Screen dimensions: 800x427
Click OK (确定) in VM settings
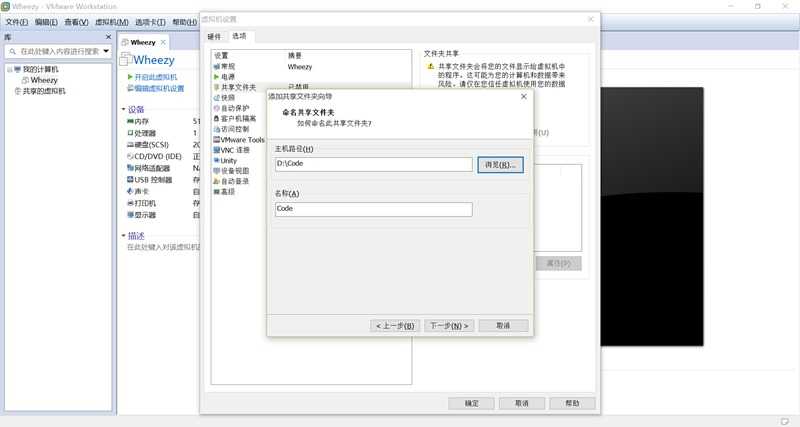click(x=471, y=403)
